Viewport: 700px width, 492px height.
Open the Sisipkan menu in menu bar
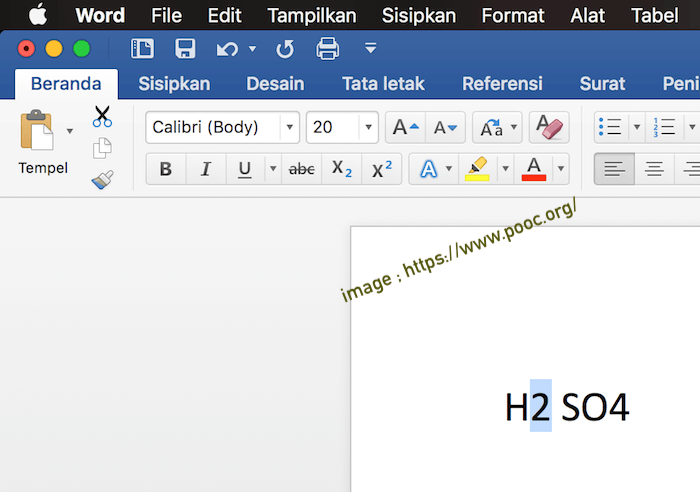[x=419, y=16]
